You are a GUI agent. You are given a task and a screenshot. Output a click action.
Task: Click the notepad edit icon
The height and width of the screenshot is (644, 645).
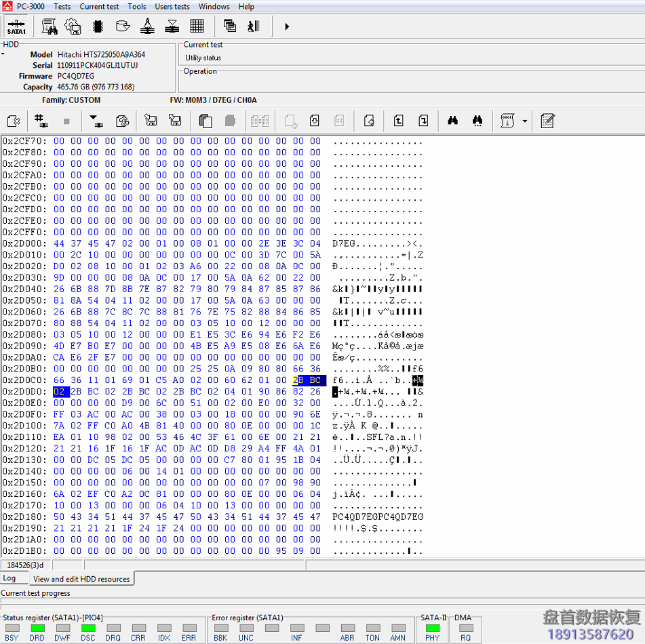pyautogui.click(x=547, y=121)
